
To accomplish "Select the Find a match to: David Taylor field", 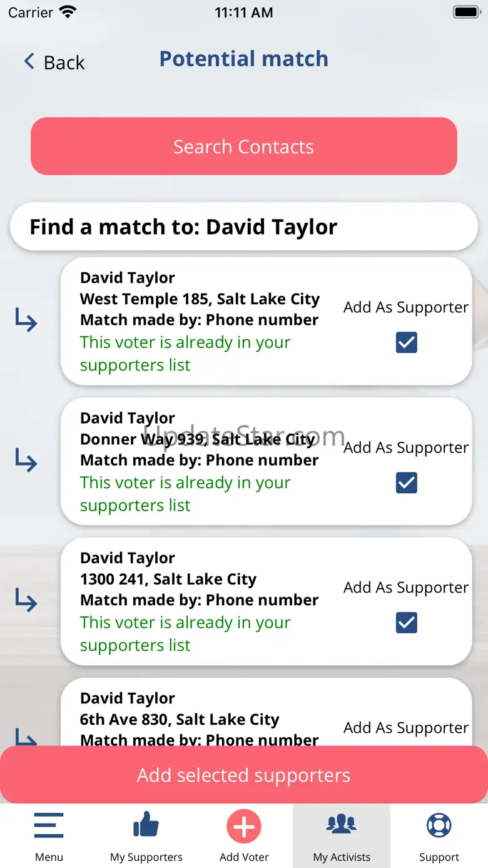I will pos(244,227).
